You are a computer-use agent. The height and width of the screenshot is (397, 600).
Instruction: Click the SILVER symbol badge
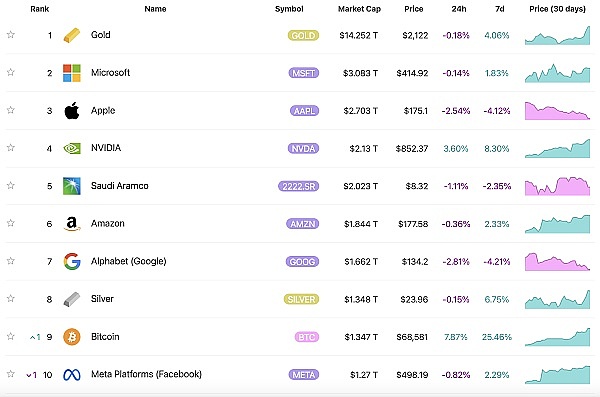coord(302,299)
